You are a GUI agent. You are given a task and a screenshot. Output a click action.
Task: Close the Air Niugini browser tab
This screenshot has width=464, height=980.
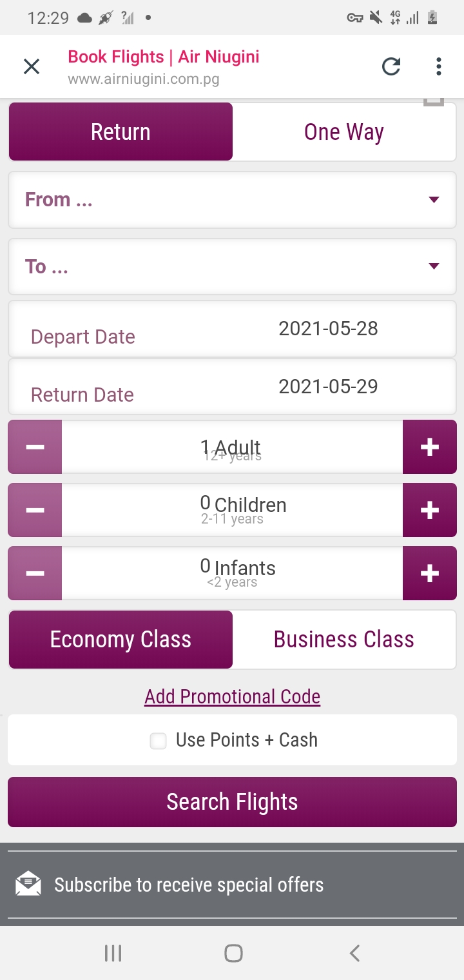(x=32, y=66)
